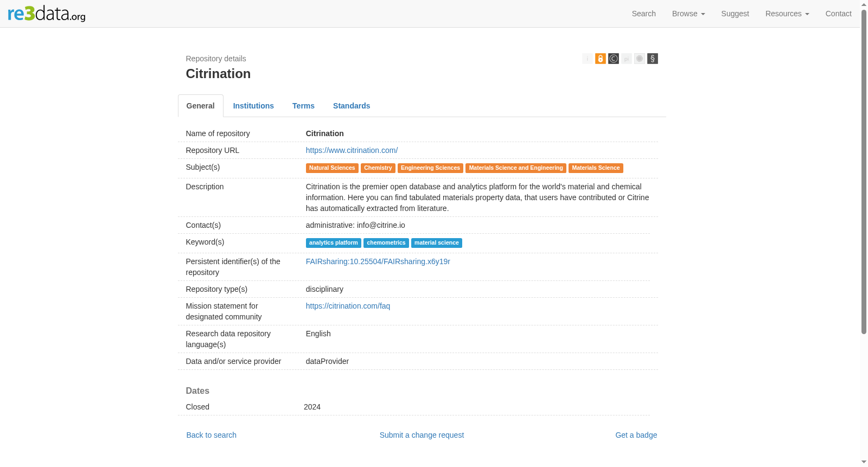
Task: Click the scrollbar down arrow
Action: pyautogui.click(x=864, y=462)
